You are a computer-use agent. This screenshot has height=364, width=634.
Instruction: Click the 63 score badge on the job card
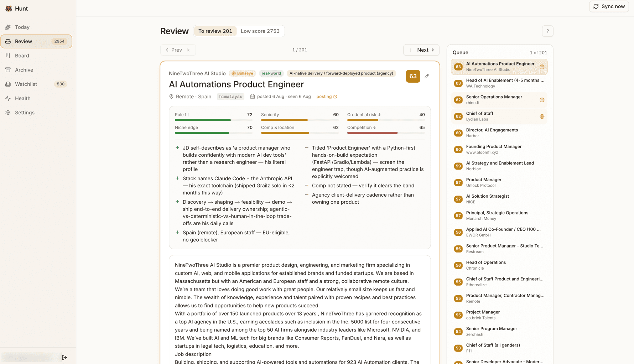[413, 76]
